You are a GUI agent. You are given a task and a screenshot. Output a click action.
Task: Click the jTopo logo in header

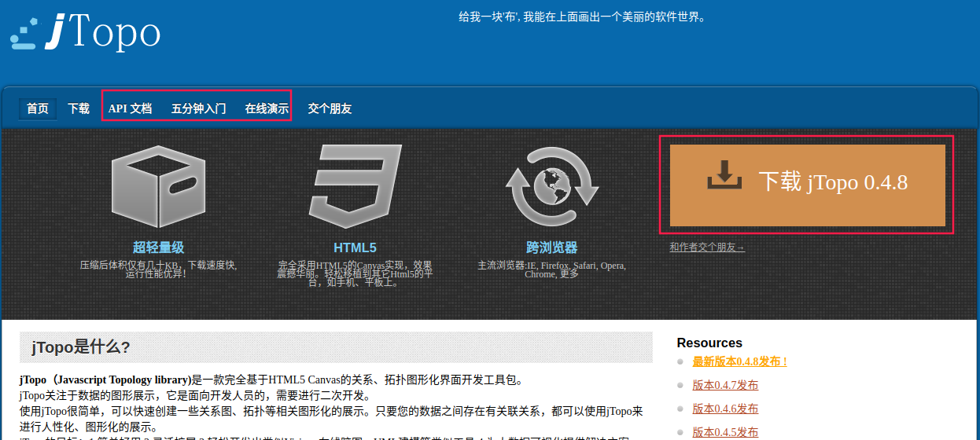(86, 33)
